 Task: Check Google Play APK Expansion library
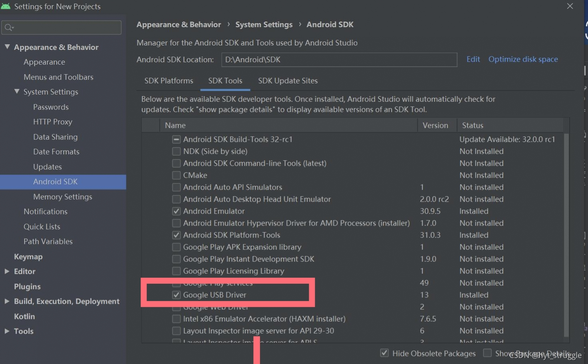pyautogui.click(x=176, y=247)
